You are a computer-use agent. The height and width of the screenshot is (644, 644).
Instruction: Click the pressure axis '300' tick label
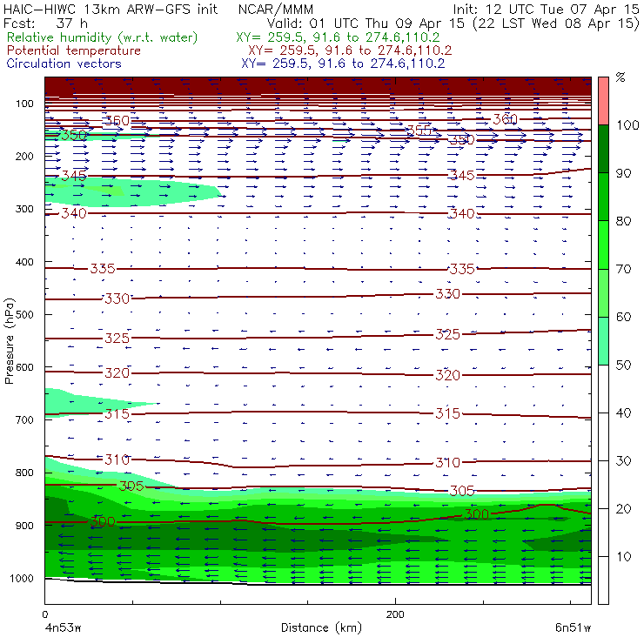[x=24, y=209]
